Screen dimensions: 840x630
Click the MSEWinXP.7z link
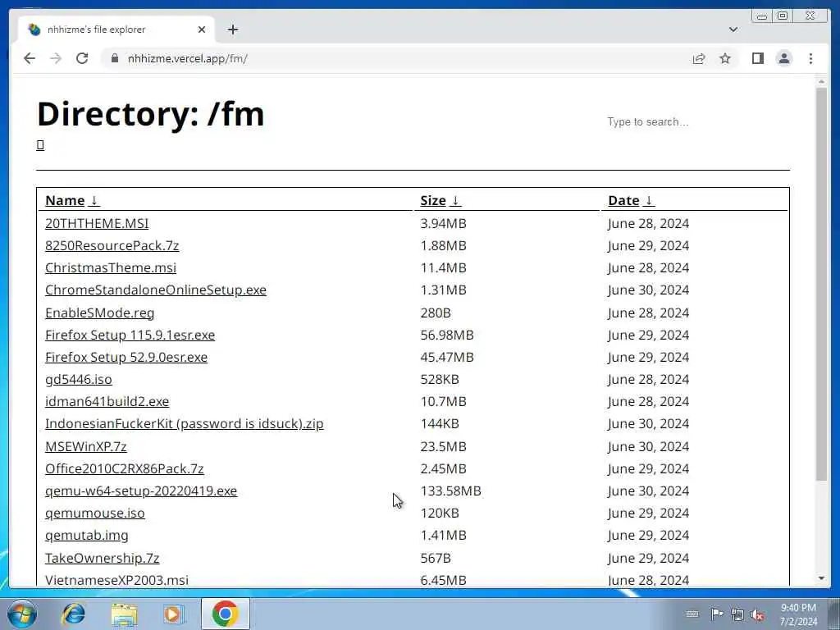[x=85, y=446]
